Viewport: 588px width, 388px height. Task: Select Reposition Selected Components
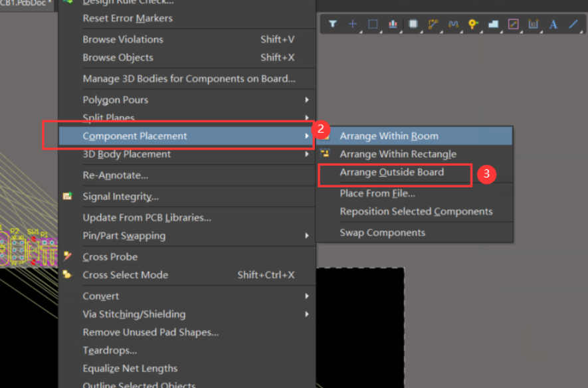(414, 211)
